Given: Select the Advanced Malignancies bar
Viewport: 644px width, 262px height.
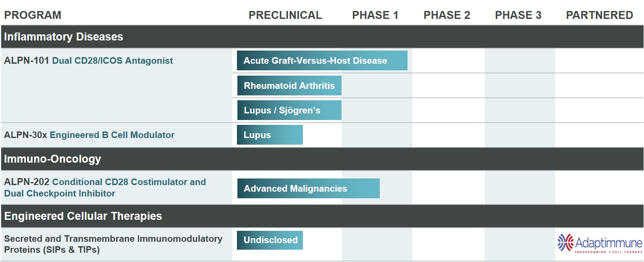Looking at the screenshot, I should click(308, 189).
